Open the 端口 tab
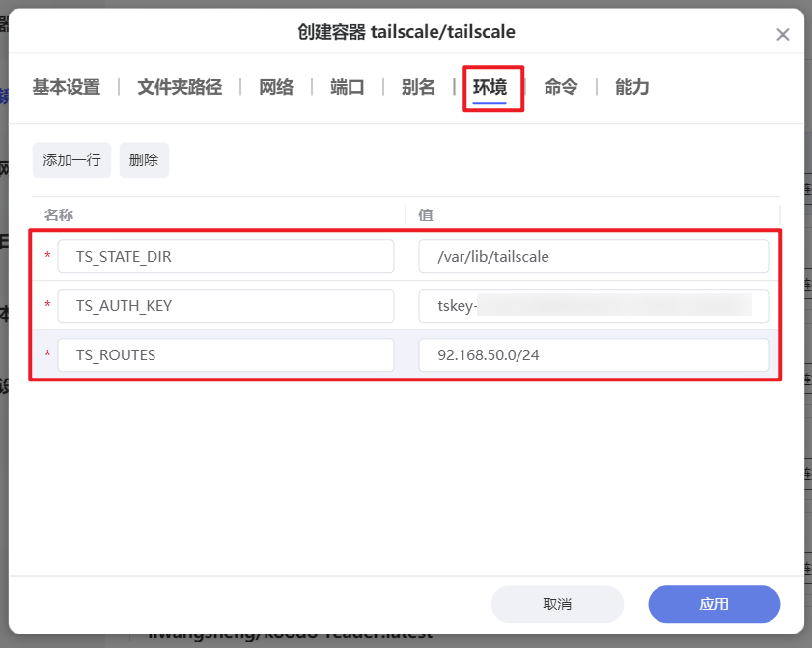Screen dimensions: 812x648 (x=347, y=87)
